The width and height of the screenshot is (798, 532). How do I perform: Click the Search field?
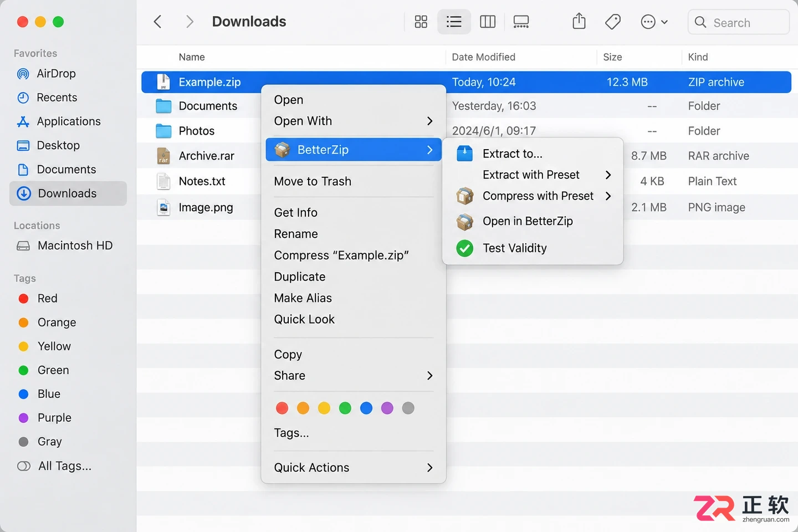[x=739, y=22]
